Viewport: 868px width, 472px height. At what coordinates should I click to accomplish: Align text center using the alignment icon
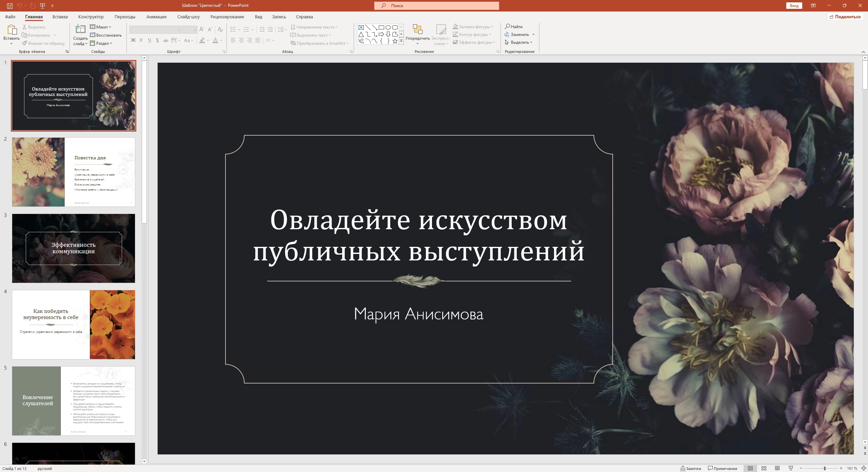click(x=241, y=40)
